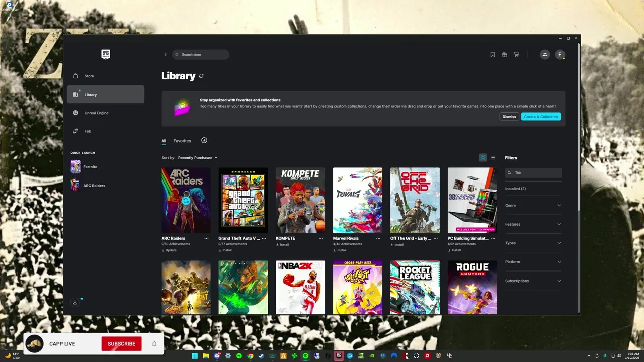Viewport: 644px width, 362px height.
Task: Click Install under PC Building Simulator
Action: (x=454, y=250)
